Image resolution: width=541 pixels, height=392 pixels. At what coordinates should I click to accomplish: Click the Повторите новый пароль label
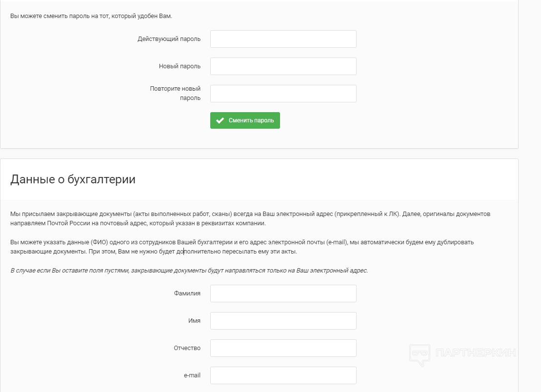click(175, 93)
